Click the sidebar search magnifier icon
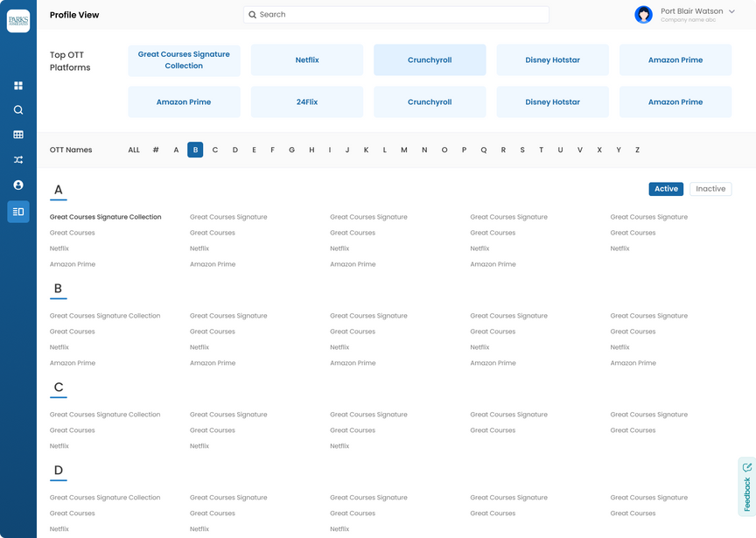The height and width of the screenshot is (538, 756). coord(18,110)
